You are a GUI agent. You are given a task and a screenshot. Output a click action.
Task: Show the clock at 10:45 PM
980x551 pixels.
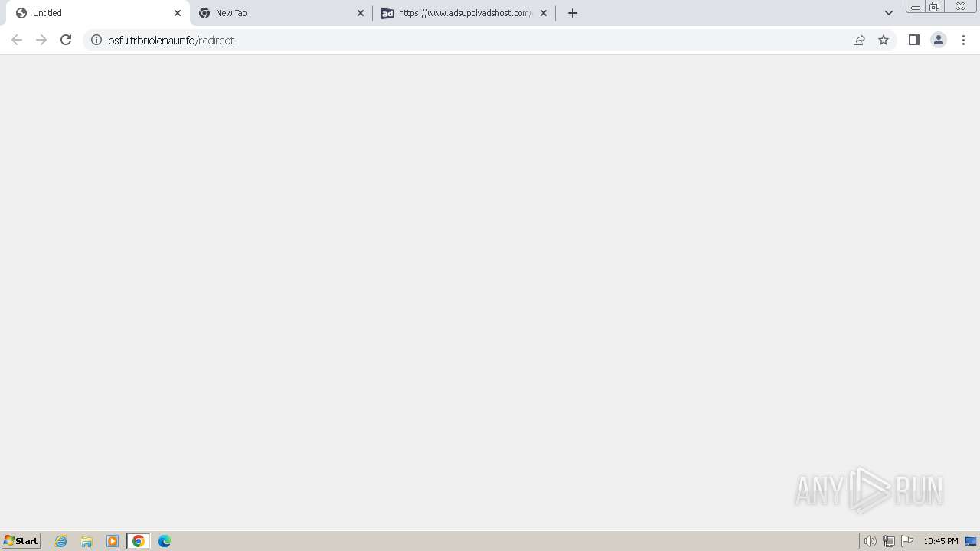tap(940, 541)
